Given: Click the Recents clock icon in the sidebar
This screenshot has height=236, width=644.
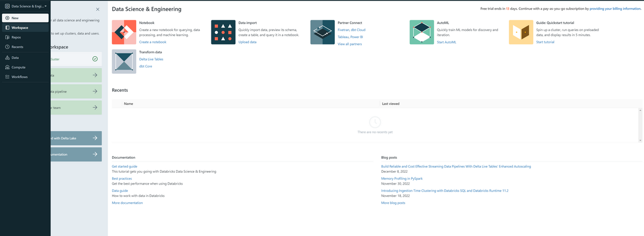Looking at the screenshot, I should coord(7,47).
